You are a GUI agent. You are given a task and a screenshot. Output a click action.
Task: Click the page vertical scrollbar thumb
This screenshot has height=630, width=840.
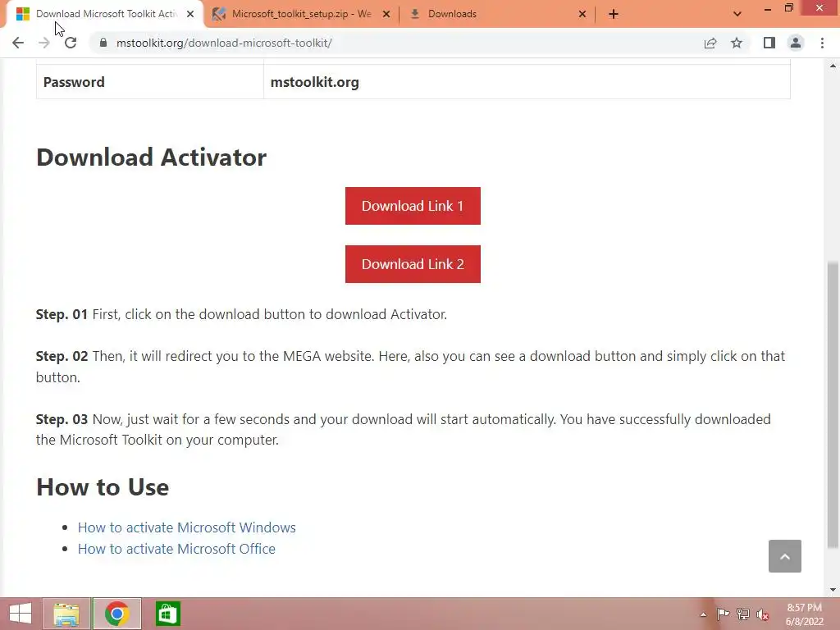pyautogui.click(x=833, y=405)
